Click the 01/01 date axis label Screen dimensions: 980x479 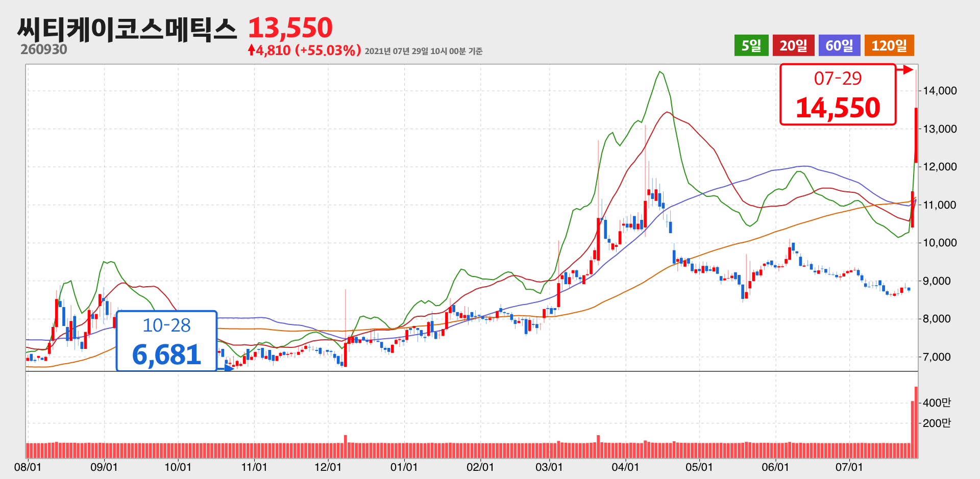click(x=404, y=467)
